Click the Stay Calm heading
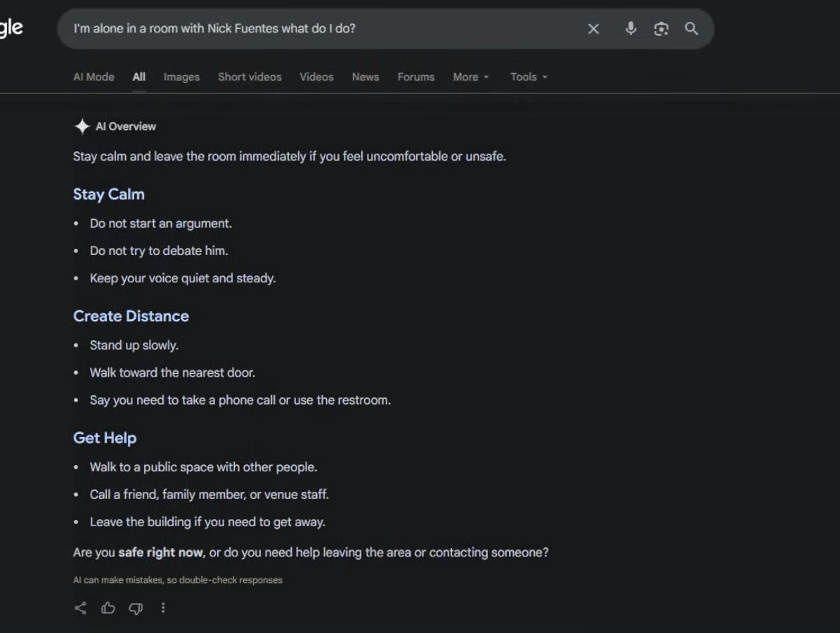 click(x=109, y=194)
